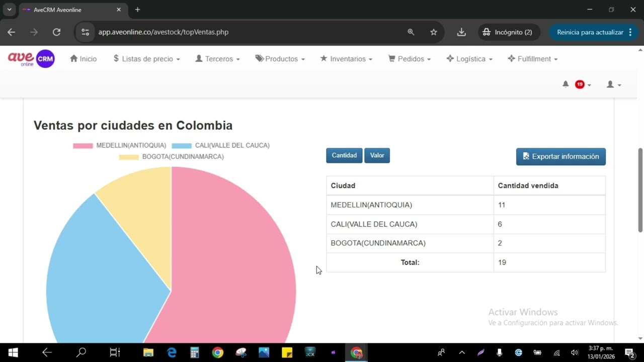Open Logística dropdown menu
The height and width of the screenshot is (362, 644).
[x=469, y=59]
